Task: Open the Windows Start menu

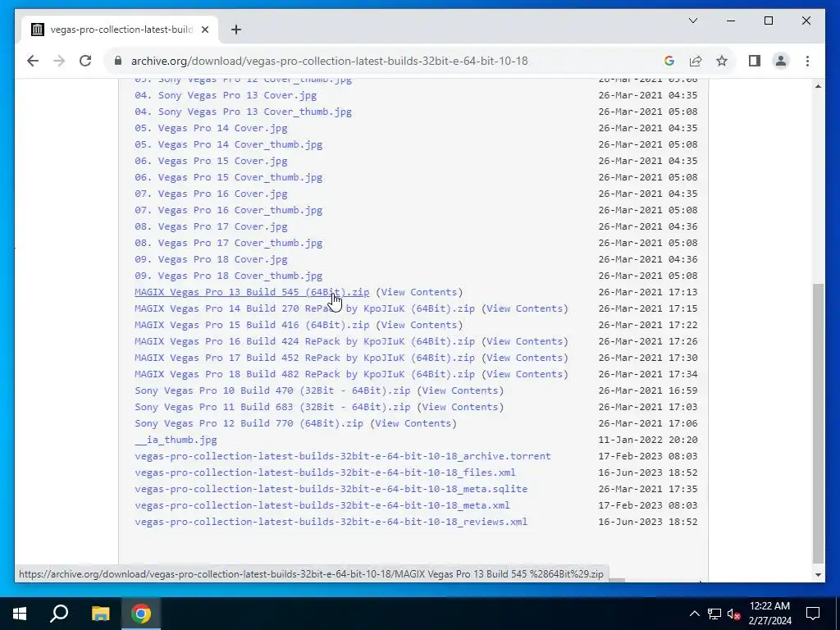Action: coord(20,614)
